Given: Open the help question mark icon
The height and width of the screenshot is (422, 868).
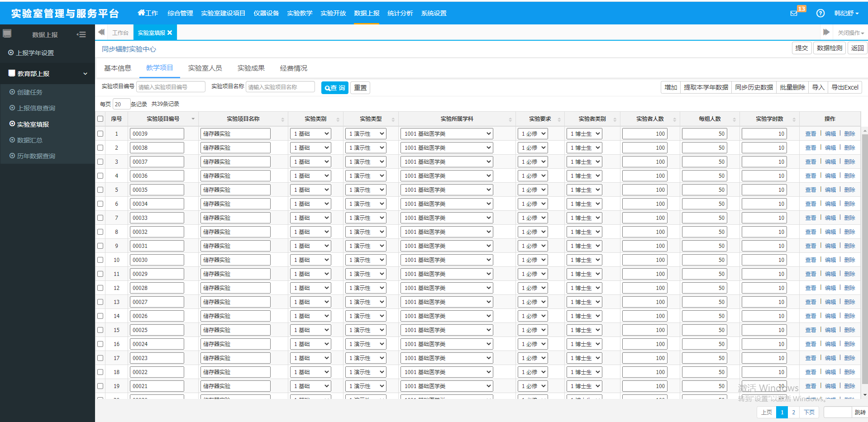Looking at the screenshot, I should coord(820,13).
